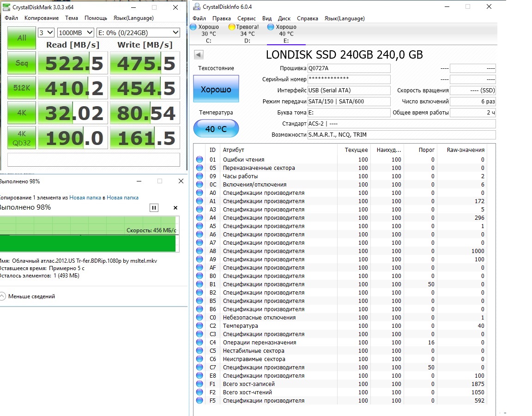This screenshot has width=532, height=416.
Task: Click the Интерфейс field USB (Serial ATA)
Action: click(349, 90)
